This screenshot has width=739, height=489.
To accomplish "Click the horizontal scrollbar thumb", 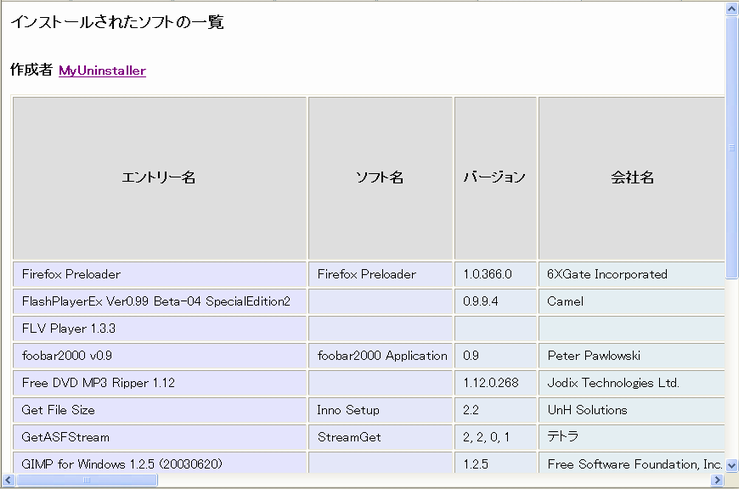I will tap(87, 480).
